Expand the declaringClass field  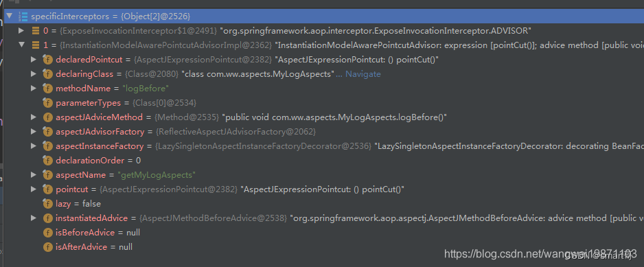click(34, 74)
